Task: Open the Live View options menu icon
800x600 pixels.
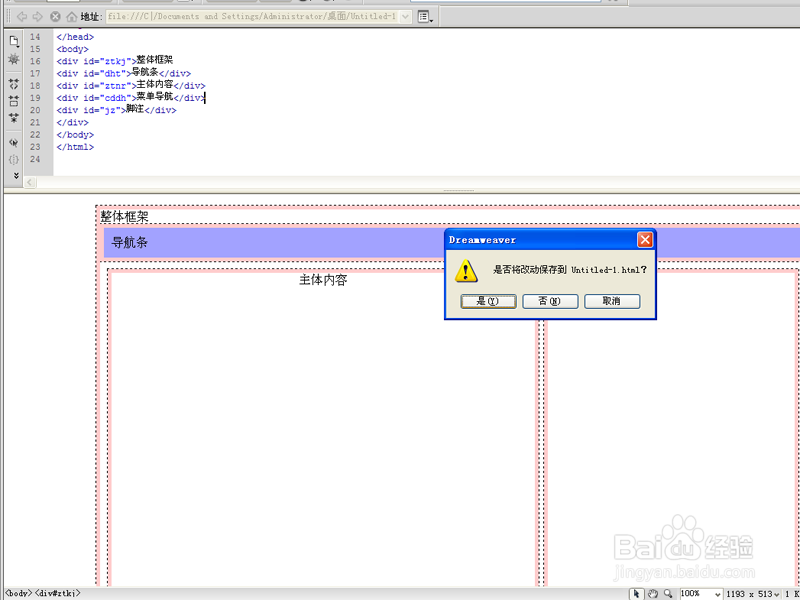Action: coord(425,17)
